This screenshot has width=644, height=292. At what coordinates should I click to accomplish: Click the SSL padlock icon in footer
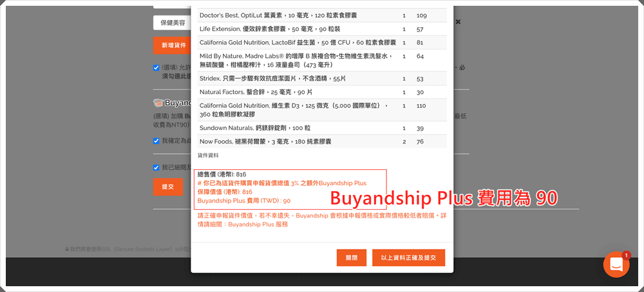click(x=66, y=248)
